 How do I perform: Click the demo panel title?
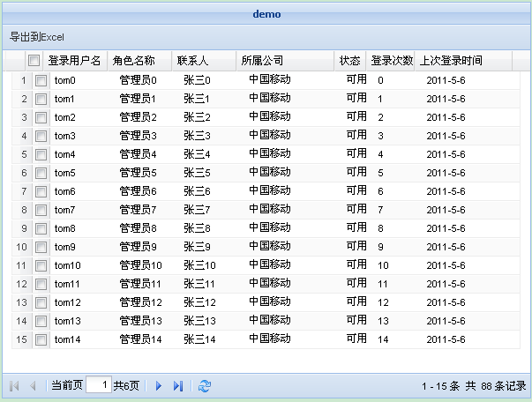(266, 14)
